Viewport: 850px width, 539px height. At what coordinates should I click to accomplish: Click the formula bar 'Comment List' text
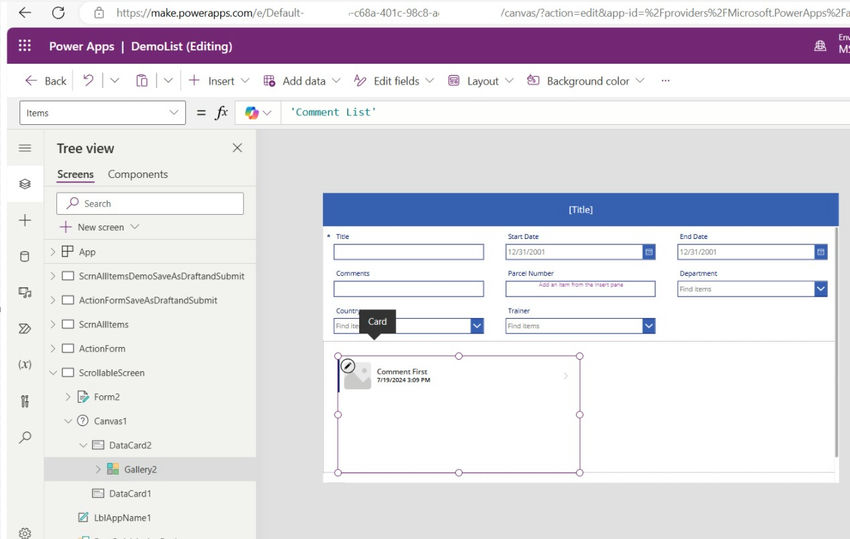pos(333,112)
